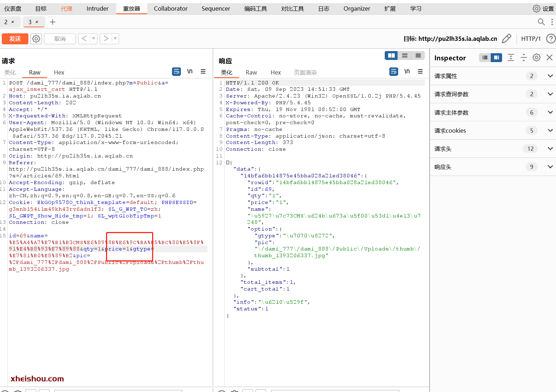The width and height of the screenshot is (556, 392).
Task: Close Repeater tab 3
Action: [37, 22]
